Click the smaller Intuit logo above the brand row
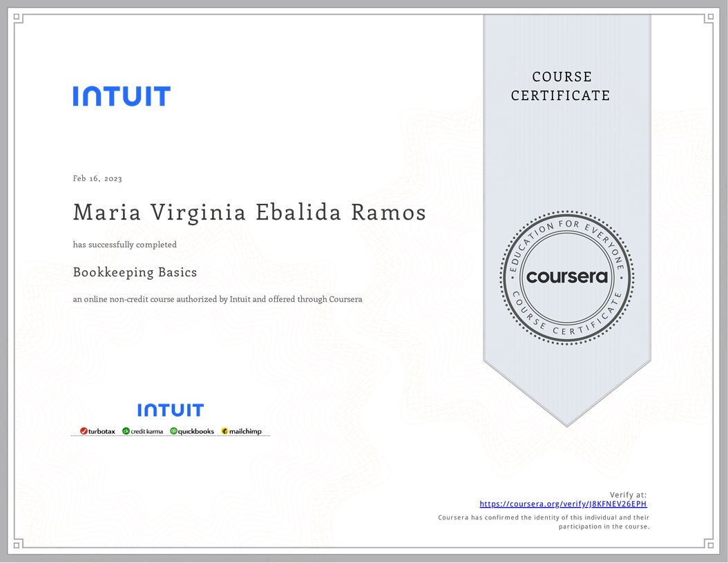Screen dimensions: 728x563 tap(171, 410)
